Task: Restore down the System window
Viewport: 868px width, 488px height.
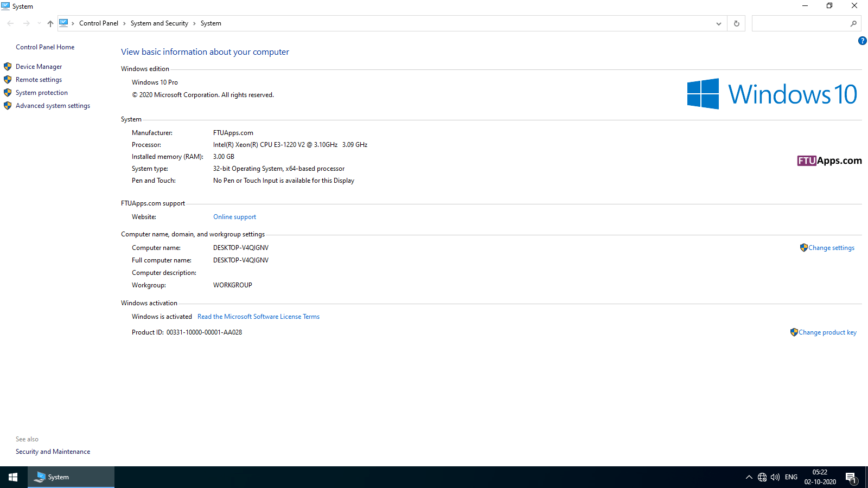Action: point(829,6)
